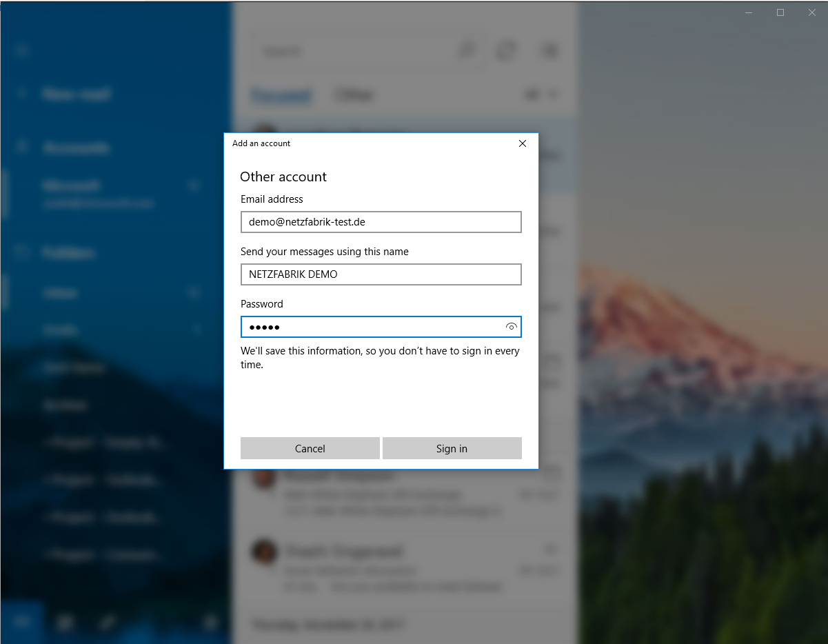Cancel adding the account
The image size is (828, 644).
[x=310, y=448]
